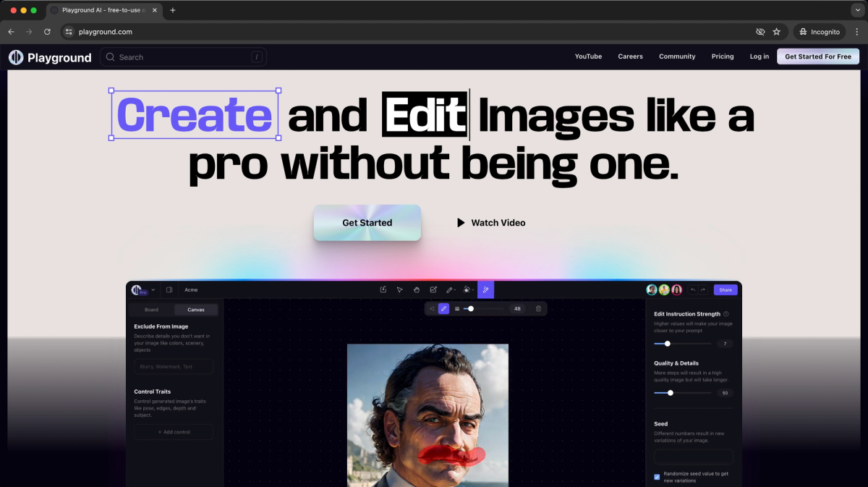
Task: Open the tab search dropdown at top right
Action: (857, 10)
